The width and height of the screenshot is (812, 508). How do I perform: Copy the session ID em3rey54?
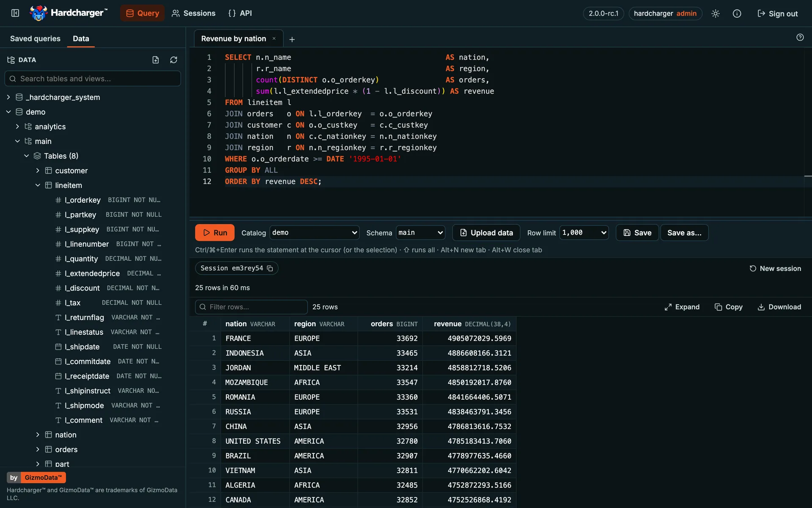coord(270,268)
